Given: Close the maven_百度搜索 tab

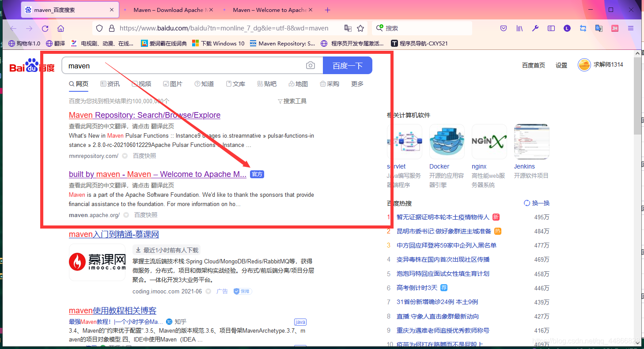Looking at the screenshot, I should click(x=112, y=10).
